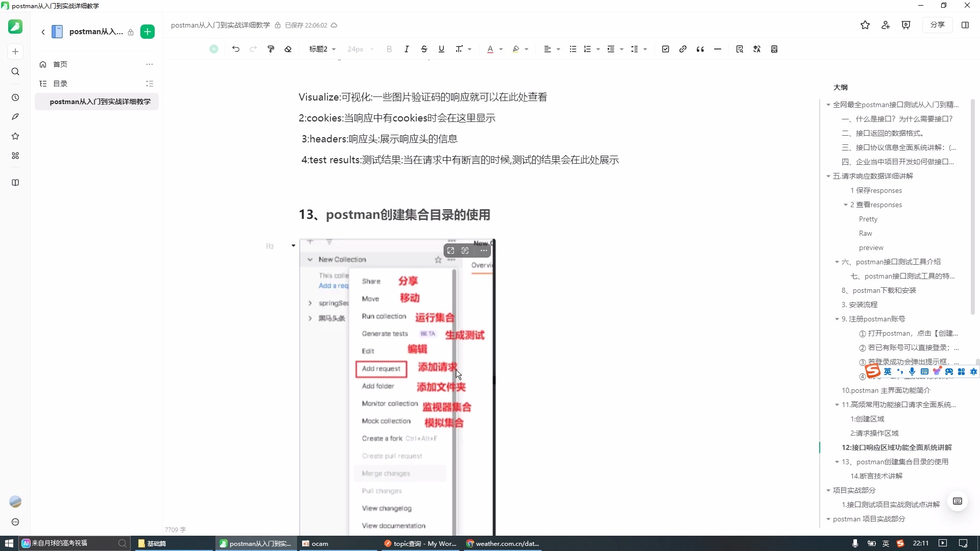
Task: Click the 分享 share button
Action: pyautogui.click(x=938, y=24)
